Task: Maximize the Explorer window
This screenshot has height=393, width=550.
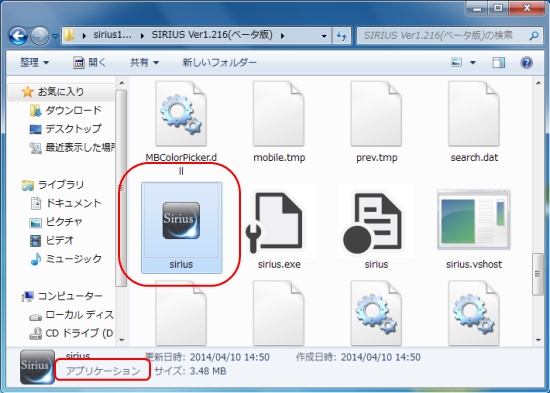Action: pyautogui.click(x=498, y=8)
